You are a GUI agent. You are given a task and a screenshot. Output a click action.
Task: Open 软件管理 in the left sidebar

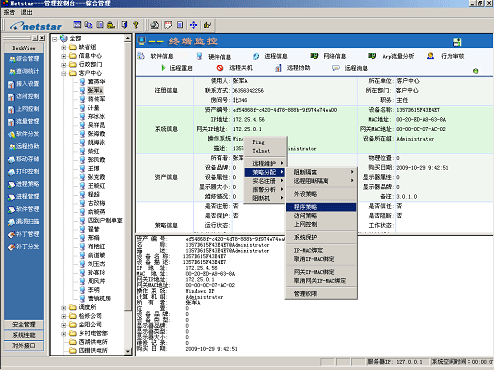pyautogui.click(x=24, y=209)
